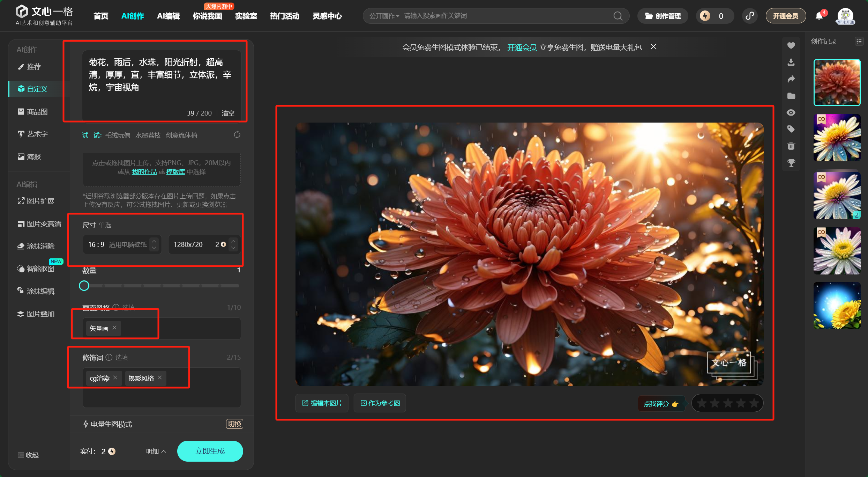Open the AI编辑 top menu
This screenshot has width=868, height=477.
click(168, 16)
